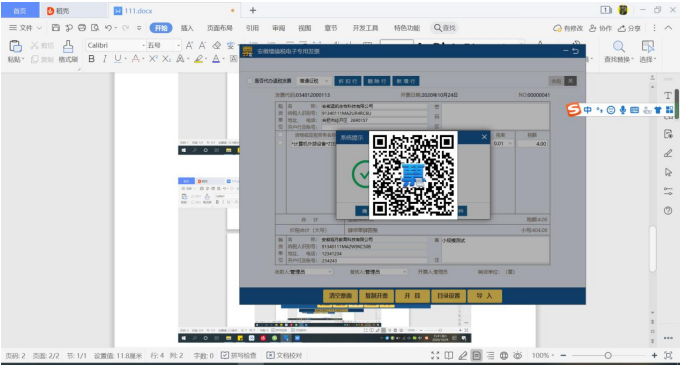Click the zoom in plus icon
This screenshot has height=365, width=682.
click(654, 355)
